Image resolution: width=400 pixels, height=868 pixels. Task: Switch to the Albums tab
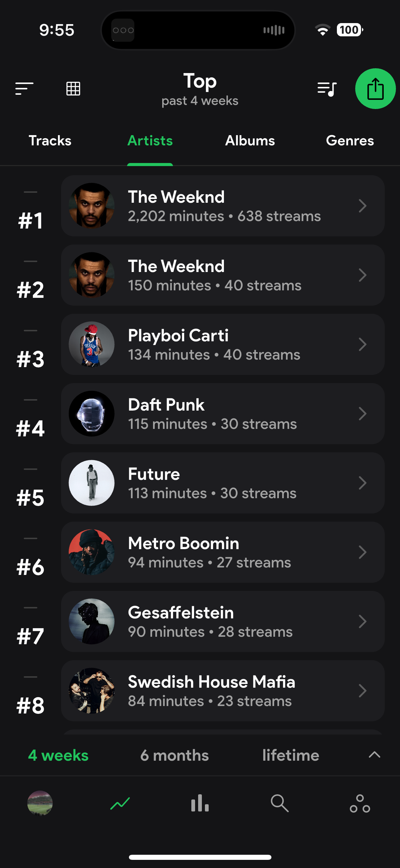click(x=250, y=141)
